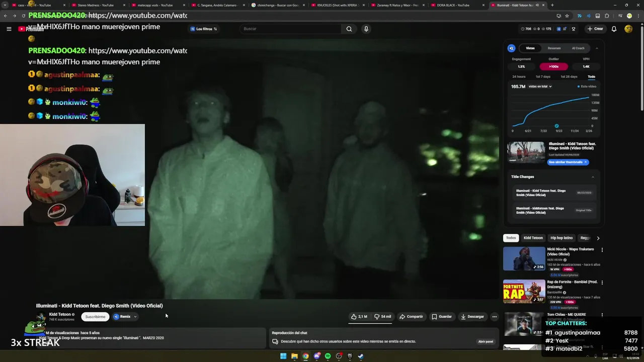Select the Todo time range

pyautogui.click(x=591, y=76)
